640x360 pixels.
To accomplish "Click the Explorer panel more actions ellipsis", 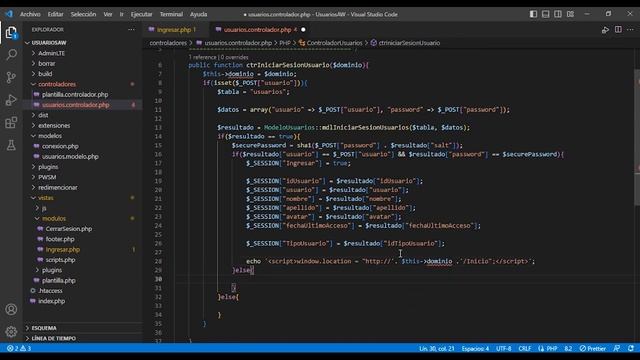I will pyautogui.click(x=131, y=29).
